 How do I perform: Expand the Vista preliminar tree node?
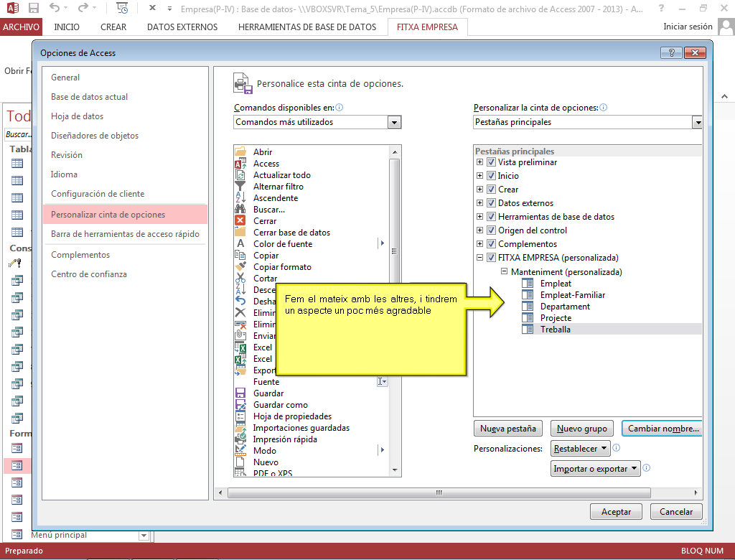click(479, 162)
